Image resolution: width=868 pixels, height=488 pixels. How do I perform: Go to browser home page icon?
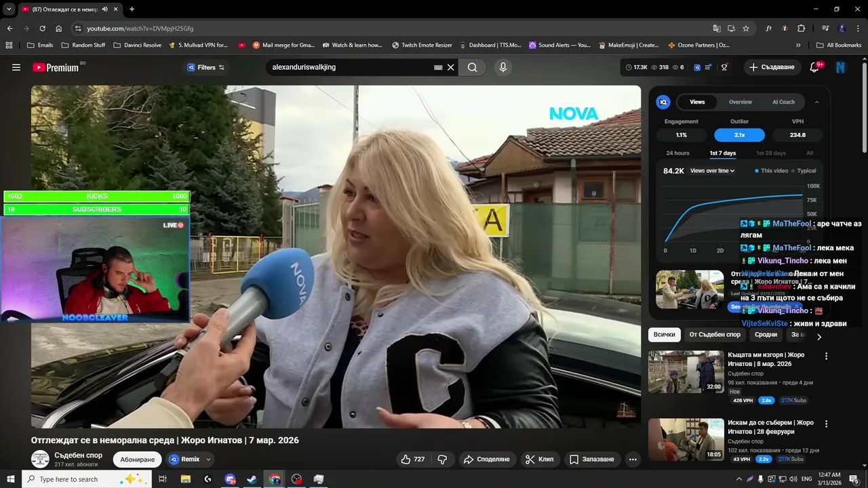point(58,28)
